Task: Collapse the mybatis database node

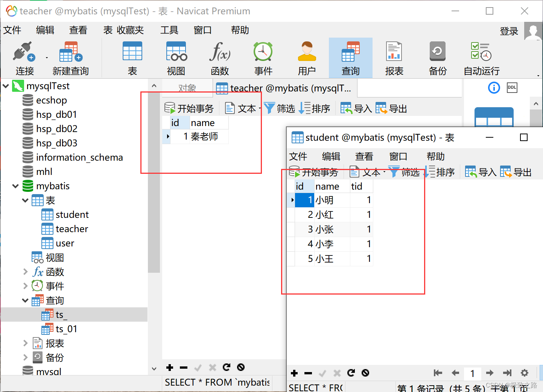Action: click(15, 186)
